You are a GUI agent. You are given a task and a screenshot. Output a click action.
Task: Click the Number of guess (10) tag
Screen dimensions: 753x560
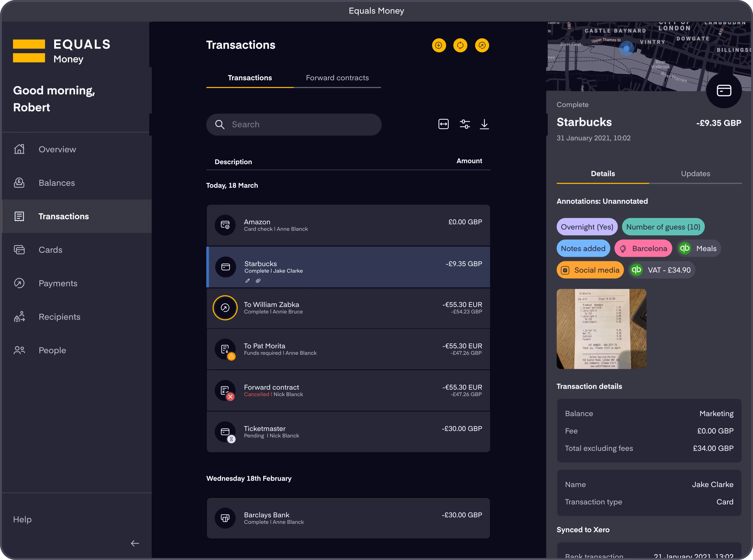point(663,227)
